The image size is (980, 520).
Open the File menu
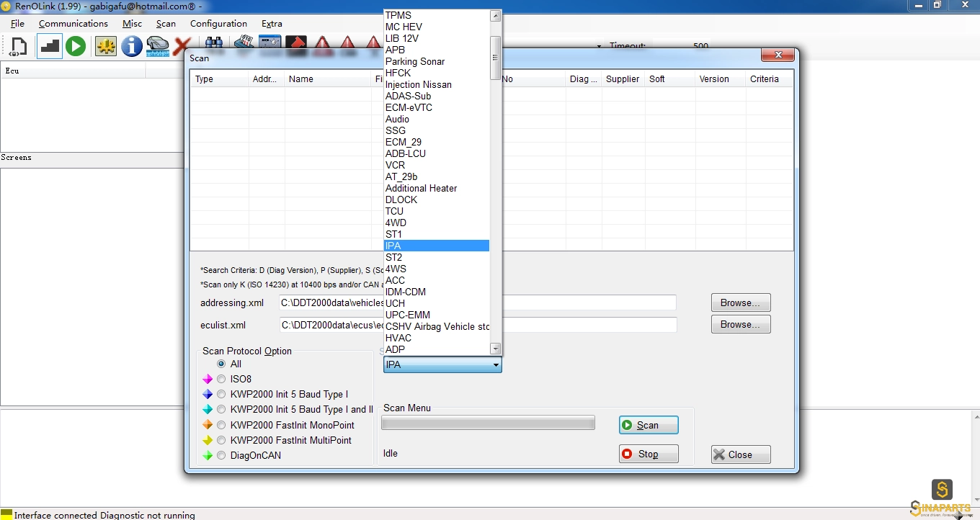pos(17,24)
